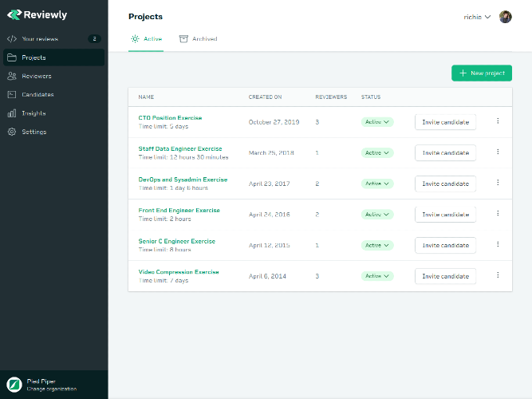Click the Active tab sun icon

coord(135,39)
